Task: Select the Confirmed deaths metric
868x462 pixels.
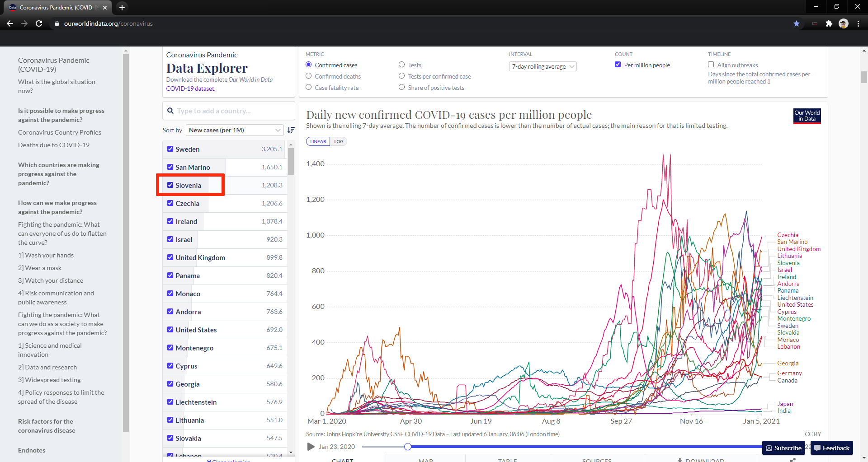Action: click(x=309, y=76)
